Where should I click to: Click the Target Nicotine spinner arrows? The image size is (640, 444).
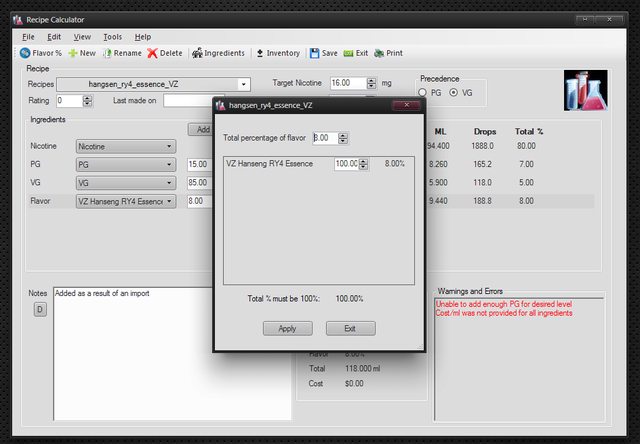point(372,84)
